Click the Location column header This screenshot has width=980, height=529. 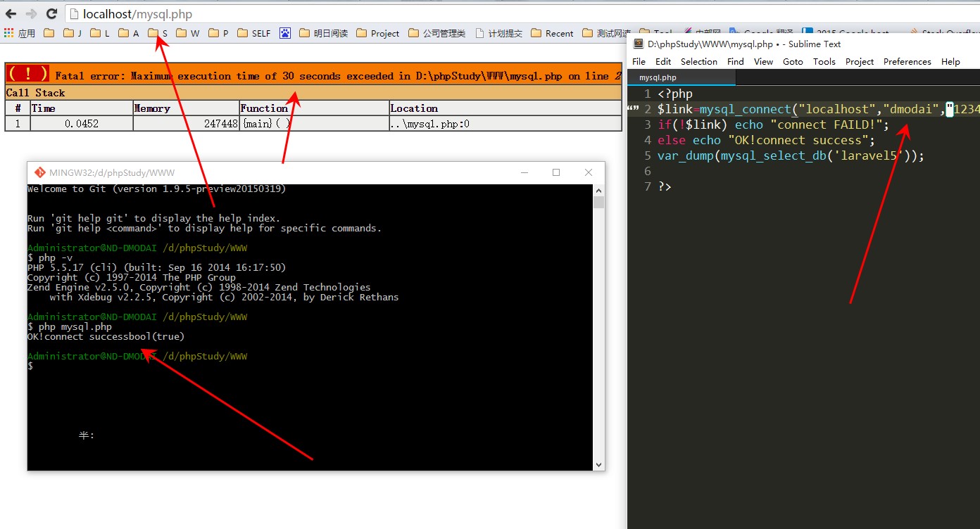point(505,108)
